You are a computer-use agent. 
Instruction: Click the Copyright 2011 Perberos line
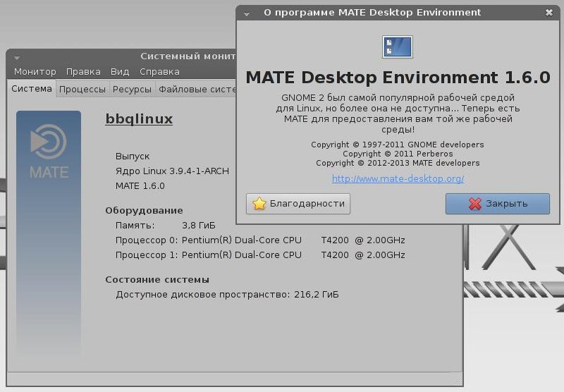(x=398, y=154)
